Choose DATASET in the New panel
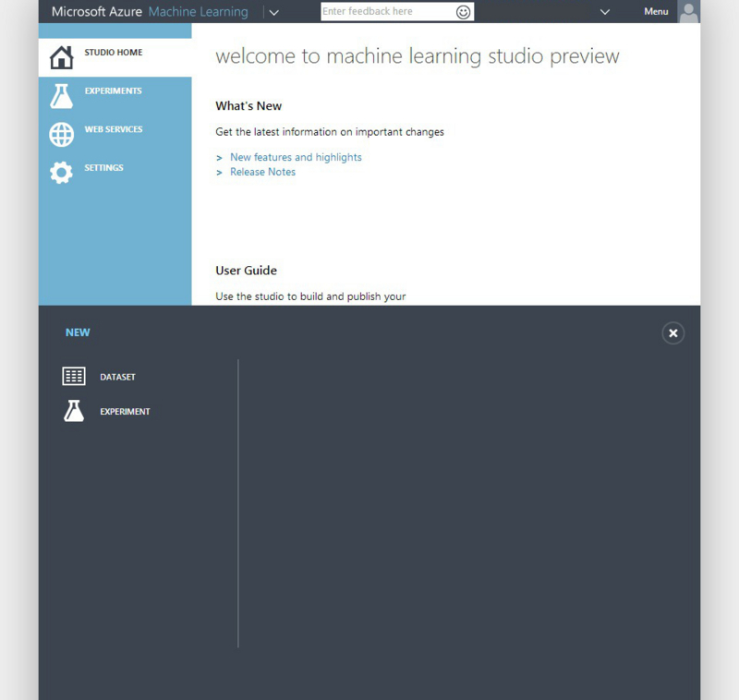The width and height of the screenshot is (739, 700). point(117,377)
